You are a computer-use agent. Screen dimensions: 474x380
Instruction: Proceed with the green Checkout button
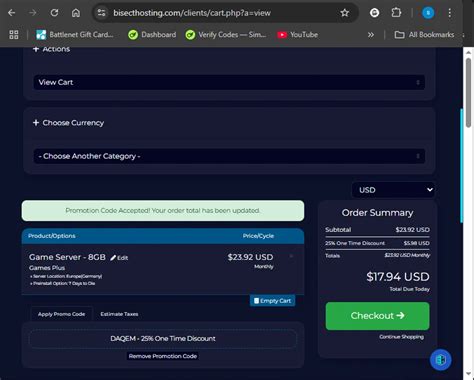coord(377,316)
